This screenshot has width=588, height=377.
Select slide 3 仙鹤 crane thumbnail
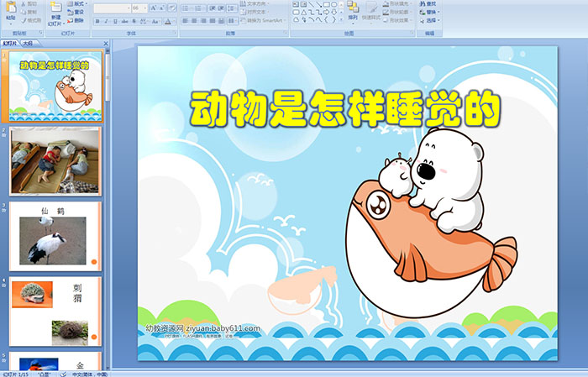[55, 236]
